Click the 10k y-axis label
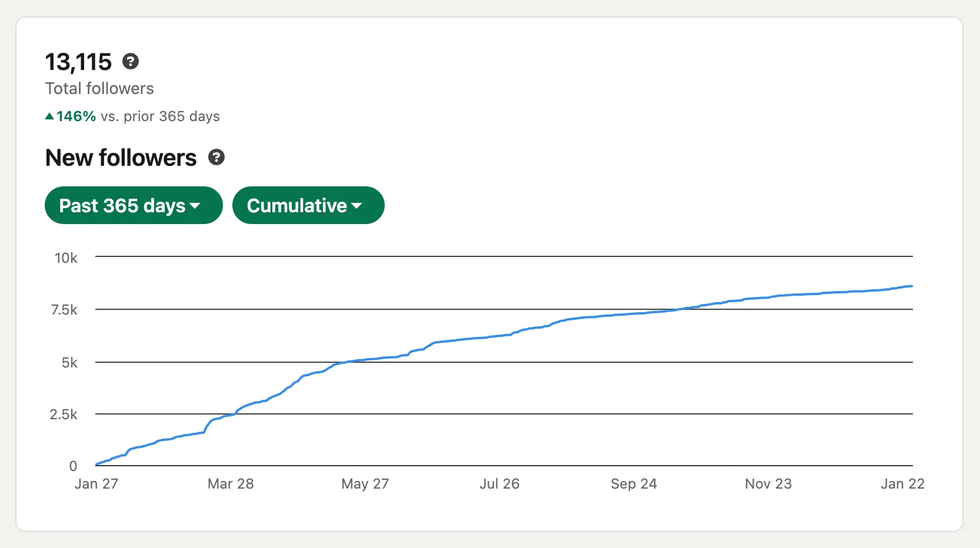Viewport: 980px width, 548px height. tap(66, 258)
